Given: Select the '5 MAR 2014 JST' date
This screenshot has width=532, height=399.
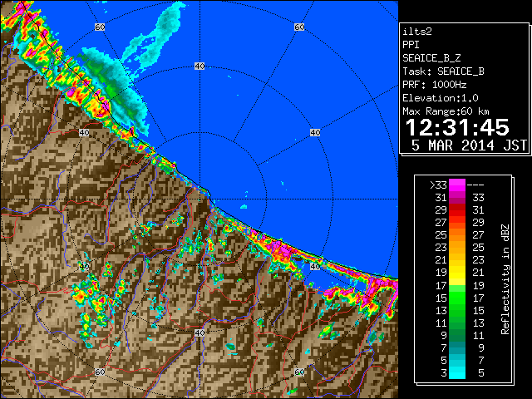Looking at the screenshot, I should point(469,145).
